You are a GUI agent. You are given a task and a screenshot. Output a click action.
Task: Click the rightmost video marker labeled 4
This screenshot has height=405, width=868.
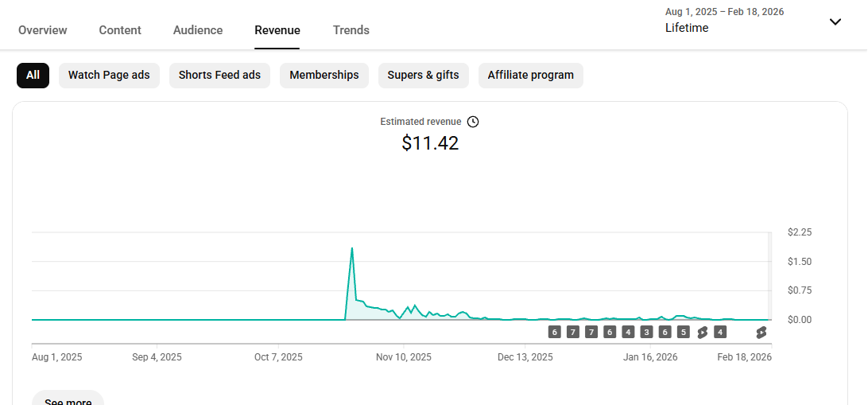pyautogui.click(x=720, y=333)
